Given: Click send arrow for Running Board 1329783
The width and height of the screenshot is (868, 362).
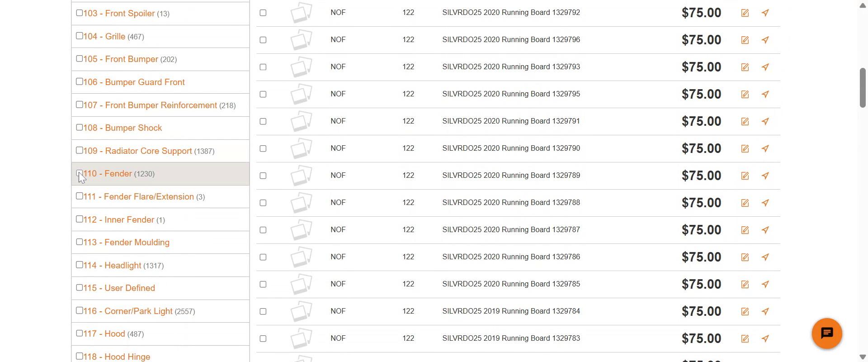Looking at the screenshot, I should point(765,338).
